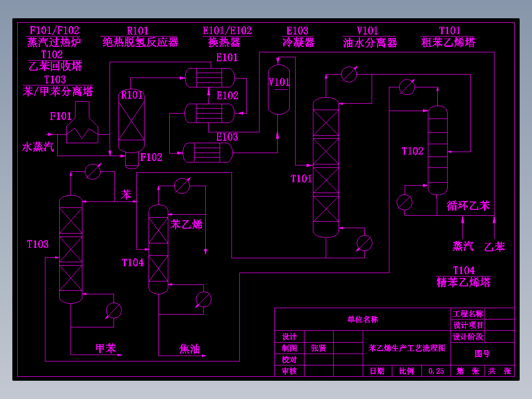
Task: Click the 设计 cell in title block
Action: 289,336
